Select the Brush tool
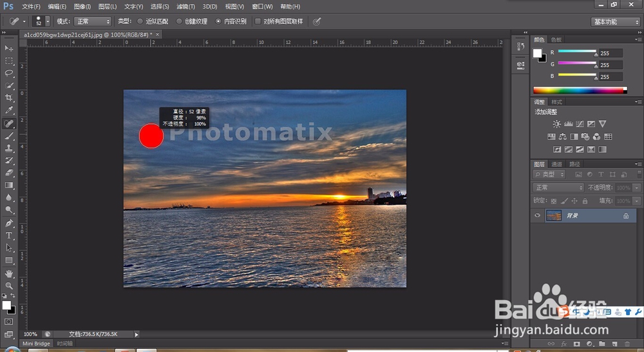 pos(8,136)
